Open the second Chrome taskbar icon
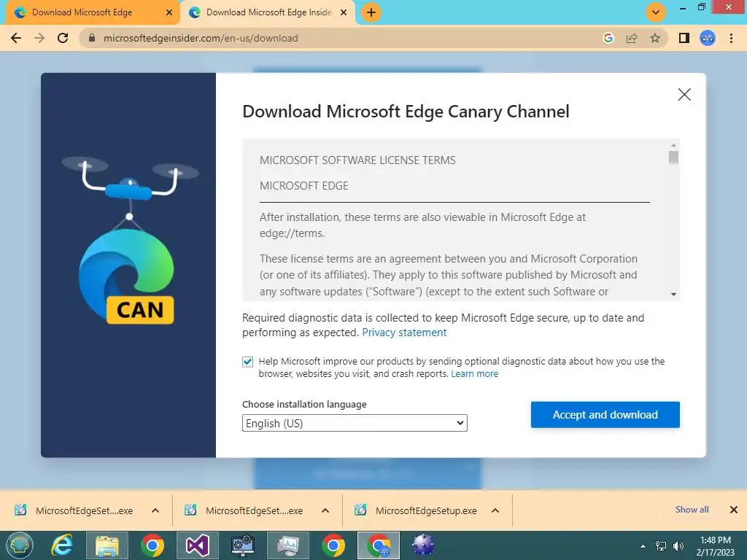The image size is (747, 560). pyautogui.click(x=333, y=545)
